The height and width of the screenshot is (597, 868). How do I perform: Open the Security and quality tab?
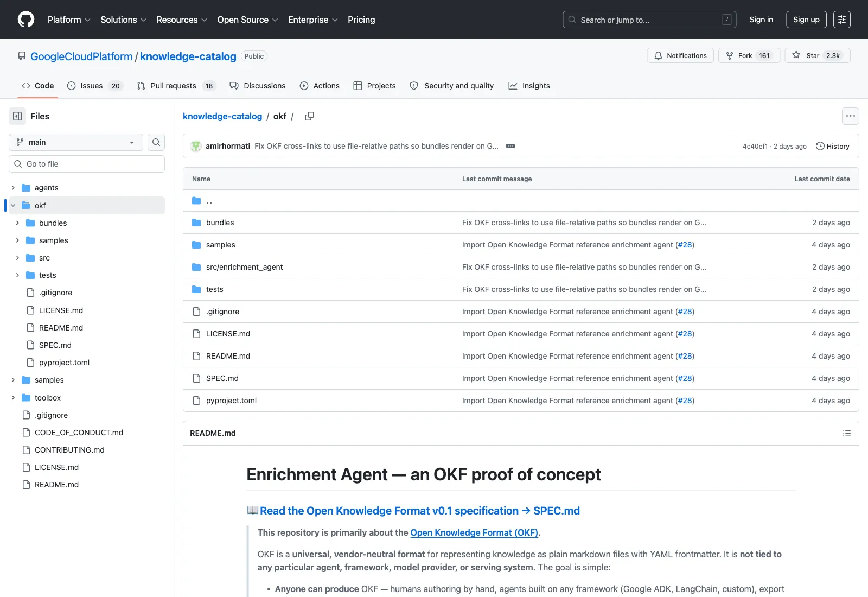pos(452,86)
